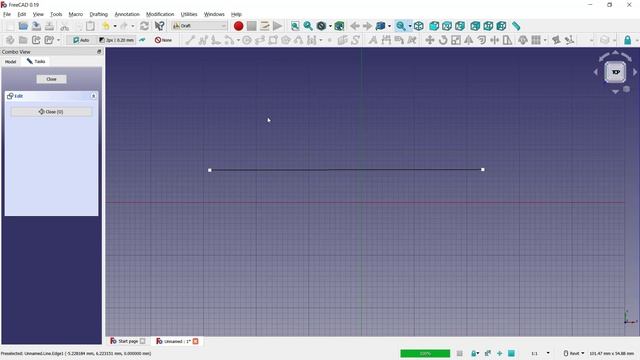Set the rear view cube icon
This screenshot has width=640, height=360.
point(475,26)
